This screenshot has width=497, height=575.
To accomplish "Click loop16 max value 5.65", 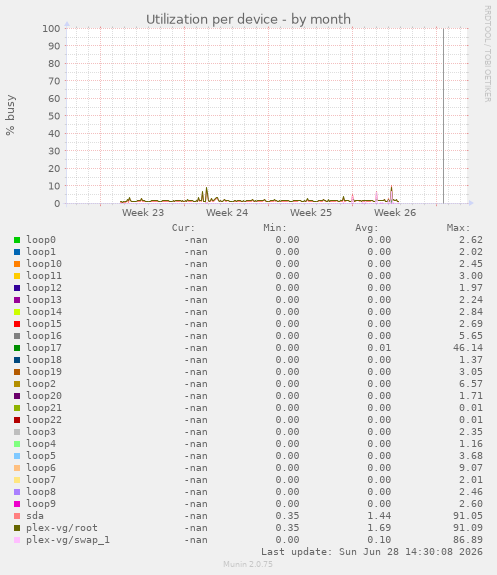I will click(x=471, y=336).
